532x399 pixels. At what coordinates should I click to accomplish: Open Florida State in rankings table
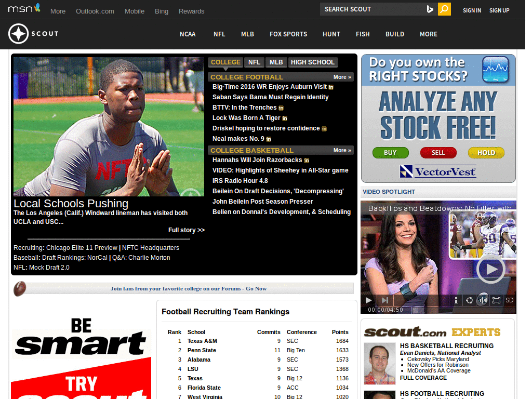click(x=204, y=388)
